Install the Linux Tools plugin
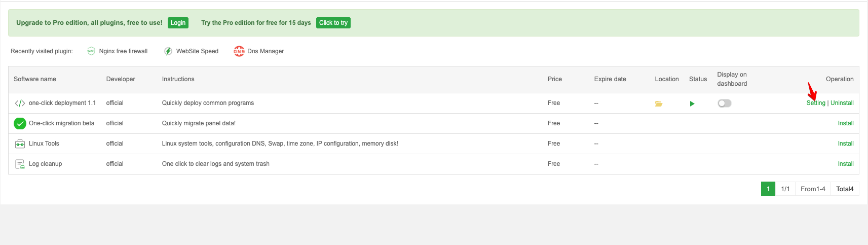 click(x=846, y=144)
